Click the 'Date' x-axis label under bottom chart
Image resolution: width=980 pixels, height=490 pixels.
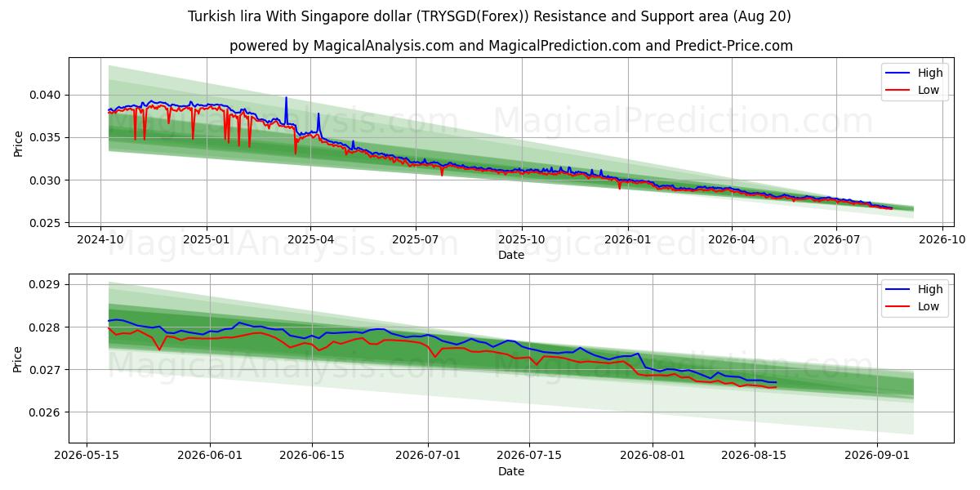[511, 471]
